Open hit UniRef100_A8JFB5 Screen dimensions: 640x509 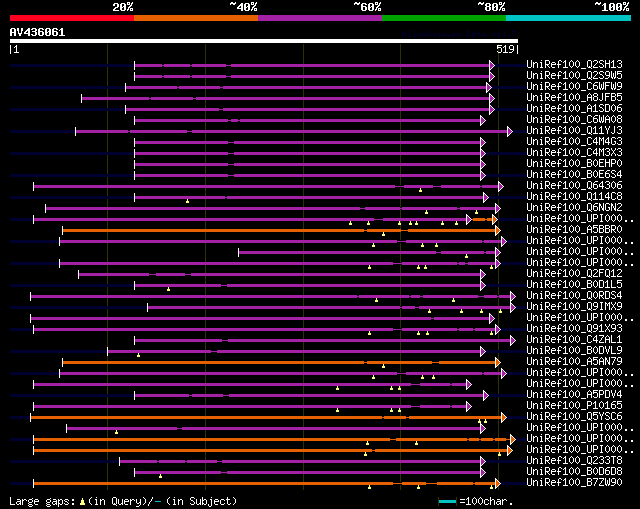pos(574,97)
